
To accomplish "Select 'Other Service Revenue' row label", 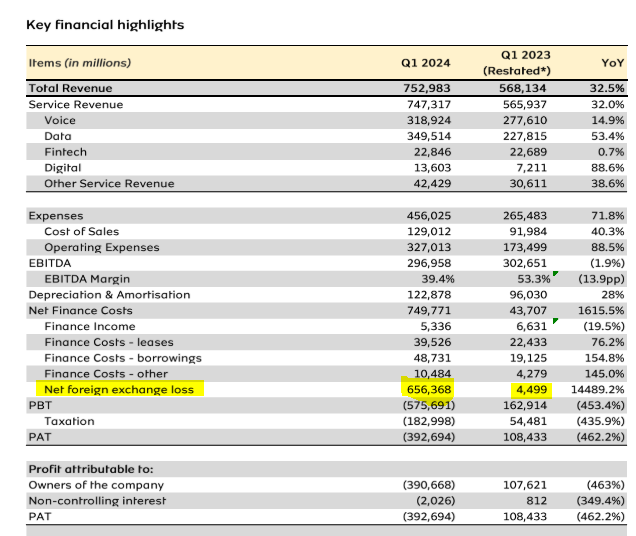I will (109, 184).
